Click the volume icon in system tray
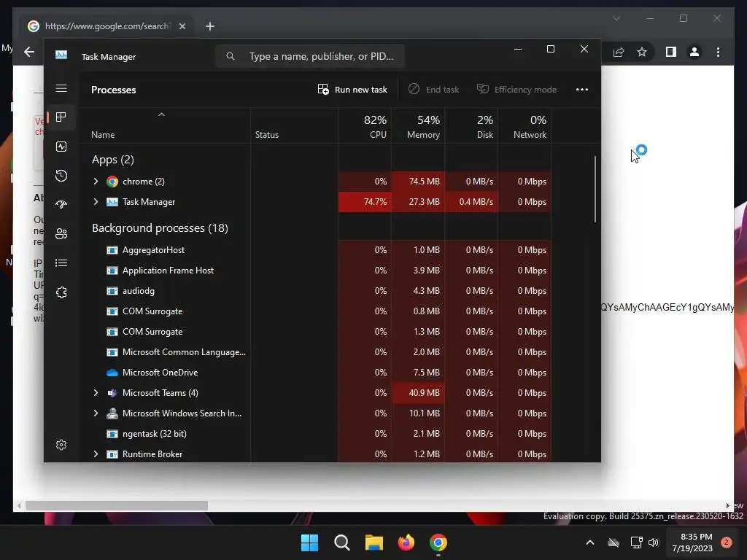 coord(654,542)
